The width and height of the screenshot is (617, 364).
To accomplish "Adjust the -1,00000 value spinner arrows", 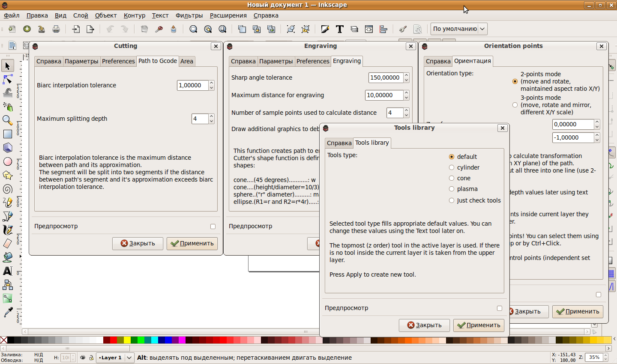I will [x=597, y=137].
